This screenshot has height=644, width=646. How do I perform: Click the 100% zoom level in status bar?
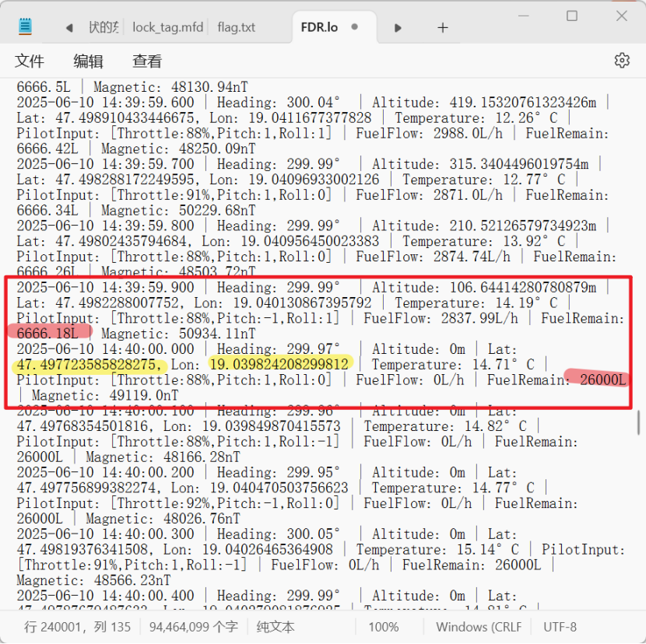(383, 627)
